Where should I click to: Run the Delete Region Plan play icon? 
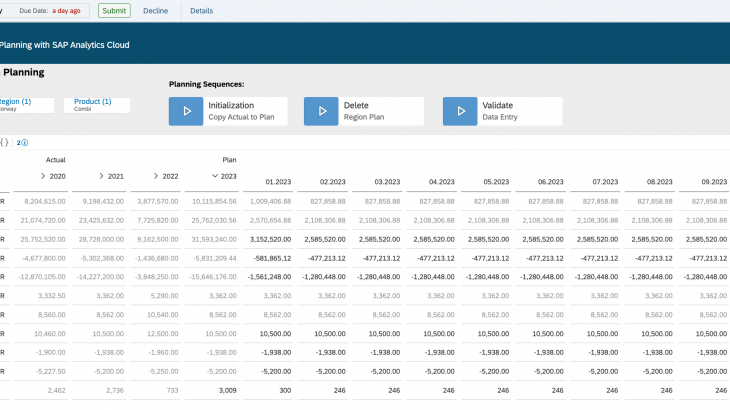coord(321,111)
